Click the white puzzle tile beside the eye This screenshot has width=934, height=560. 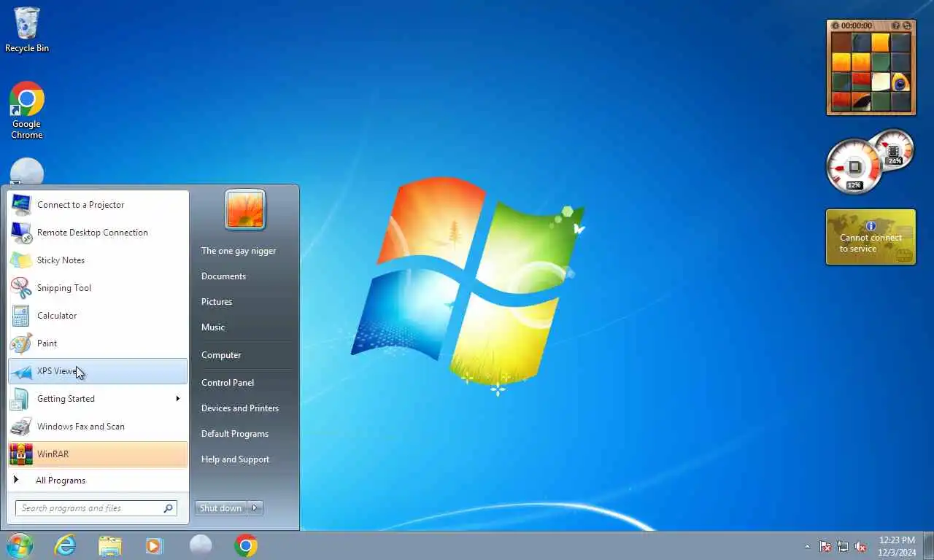(881, 82)
